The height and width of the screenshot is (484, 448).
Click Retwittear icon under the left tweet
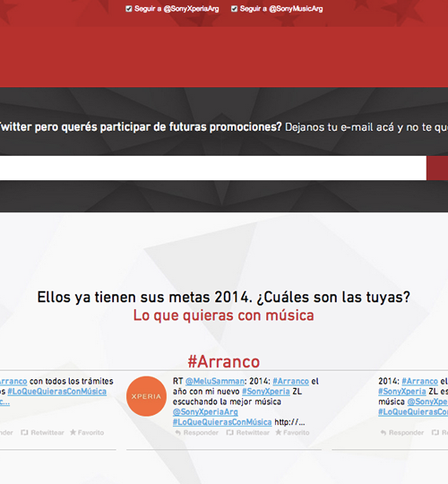pyautogui.click(x=24, y=433)
